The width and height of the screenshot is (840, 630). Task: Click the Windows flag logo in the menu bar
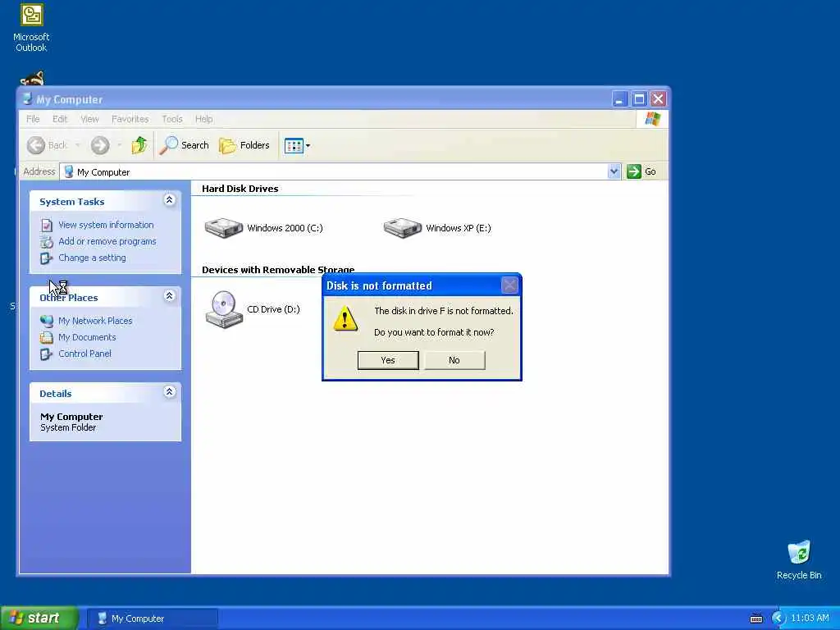click(652, 119)
